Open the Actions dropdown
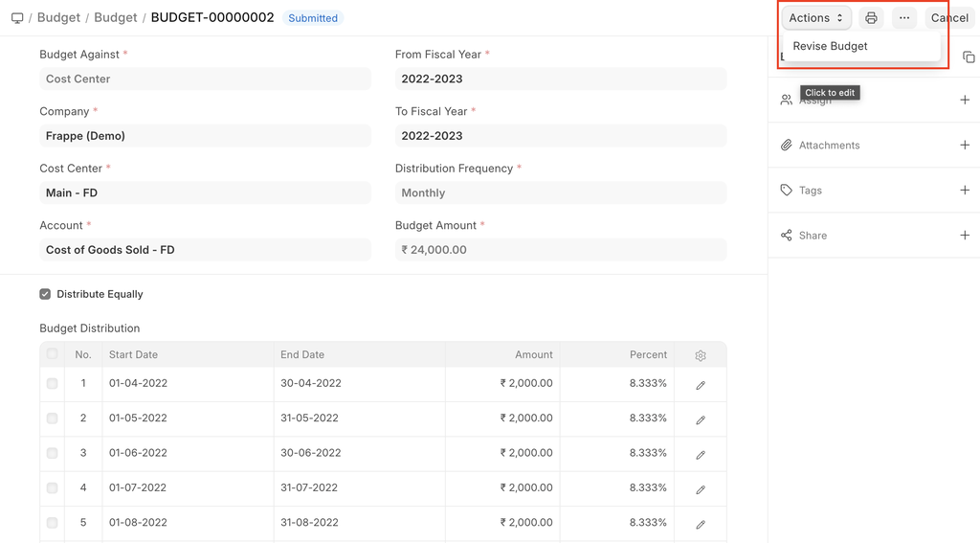Screen dimensions: 980x543 815,18
